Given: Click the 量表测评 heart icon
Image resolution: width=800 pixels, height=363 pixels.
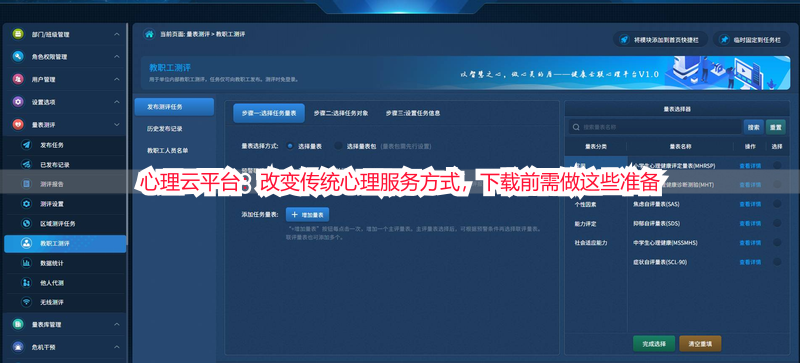Looking at the screenshot, I should pyautogui.click(x=18, y=124).
